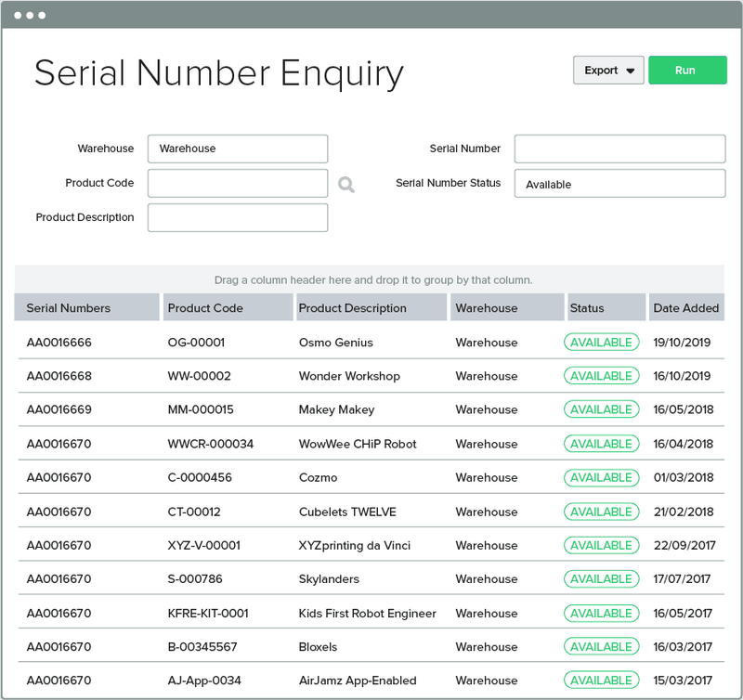Click the product code search magnifier icon
This screenshot has width=743, height=700.
pyautogui.click(x=346, y=184)
